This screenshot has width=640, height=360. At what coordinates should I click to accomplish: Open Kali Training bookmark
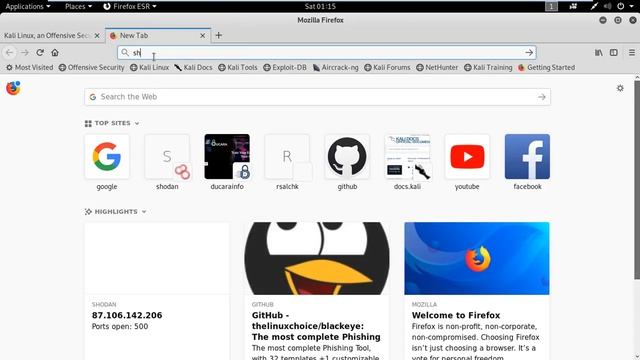488,67
